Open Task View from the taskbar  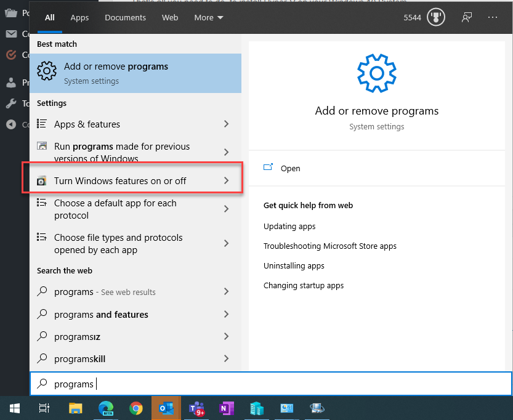coord(44,408)
